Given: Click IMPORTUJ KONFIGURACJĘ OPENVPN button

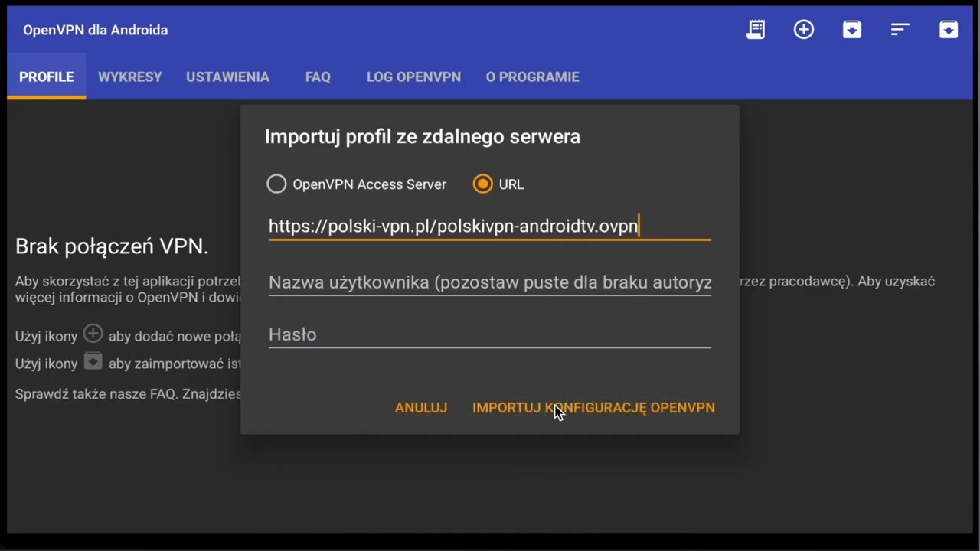Looking at the screenshot, I should tap(594, 408).
